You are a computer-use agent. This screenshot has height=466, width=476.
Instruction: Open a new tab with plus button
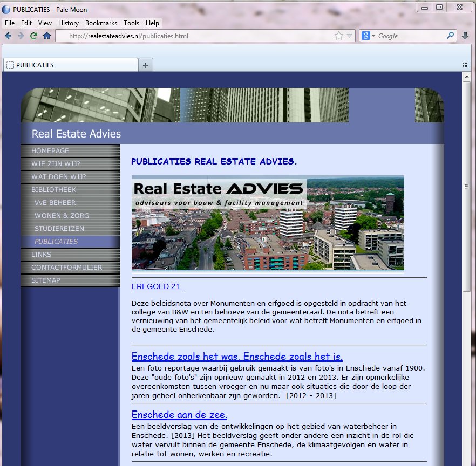[x=146, y=65]
